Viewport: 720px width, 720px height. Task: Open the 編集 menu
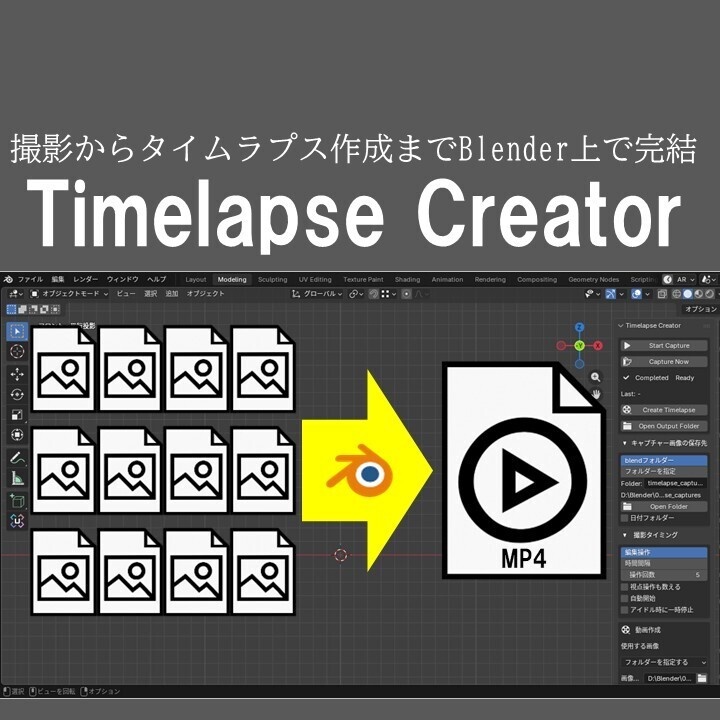58,279
